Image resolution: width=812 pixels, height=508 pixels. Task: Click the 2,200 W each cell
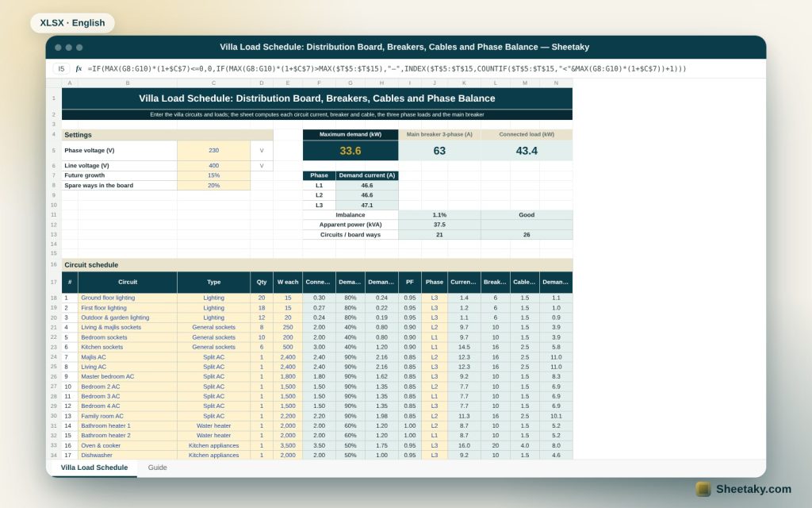287,416
